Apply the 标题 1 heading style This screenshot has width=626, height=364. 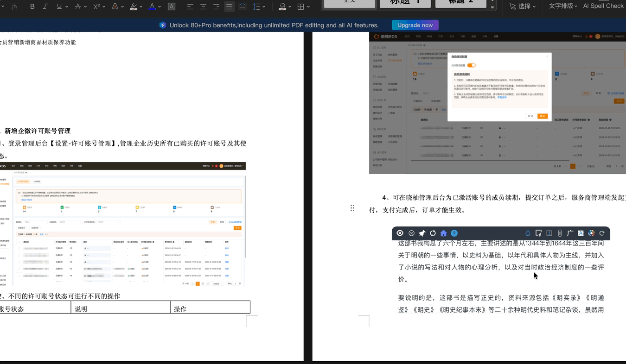405,3
